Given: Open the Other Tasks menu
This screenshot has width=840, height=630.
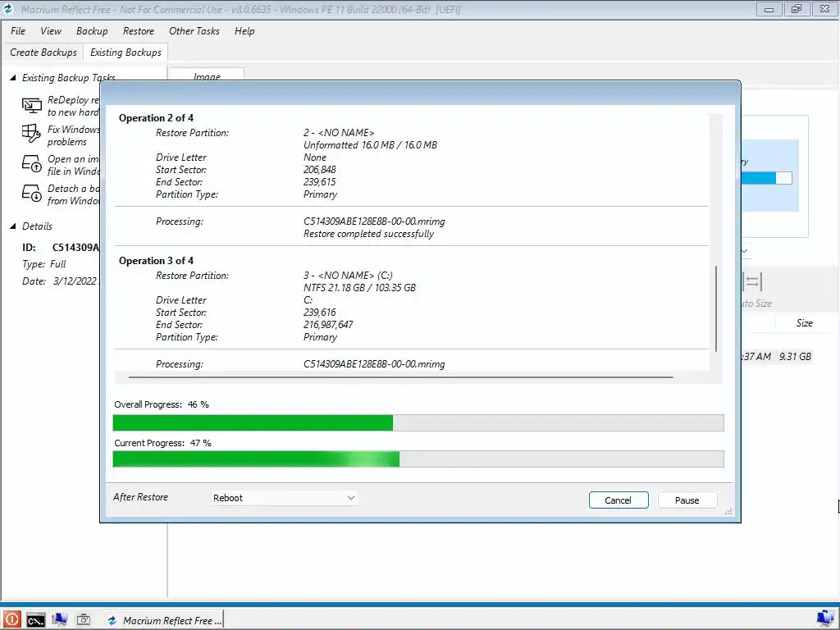Looking at the screenshot, I should point(194,31).
